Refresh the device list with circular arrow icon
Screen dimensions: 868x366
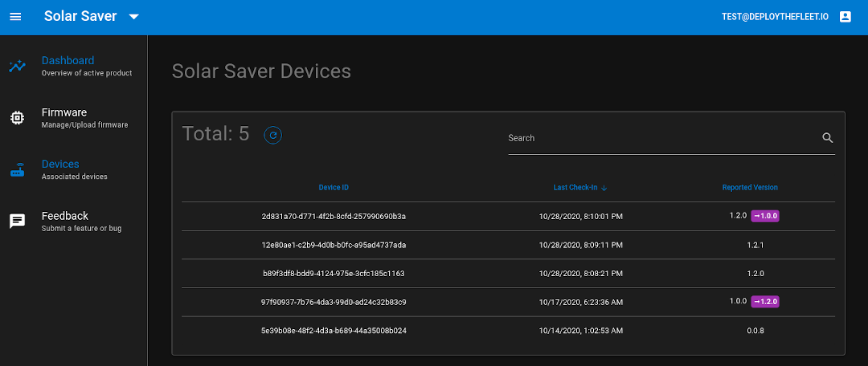coord(273,135)
